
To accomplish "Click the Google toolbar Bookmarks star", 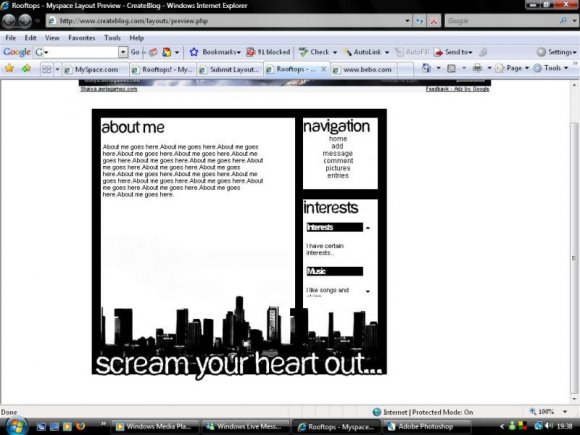I will (x=194, y=52).
